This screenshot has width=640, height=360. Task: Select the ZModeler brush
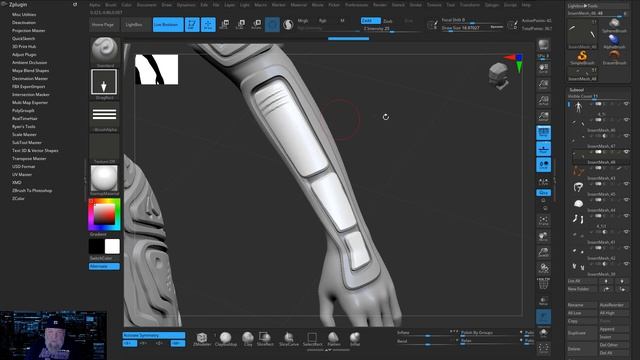tap(202, 339)
